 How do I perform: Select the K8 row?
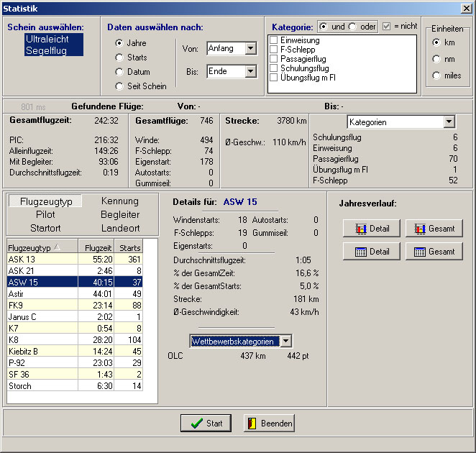click(75, 339)
